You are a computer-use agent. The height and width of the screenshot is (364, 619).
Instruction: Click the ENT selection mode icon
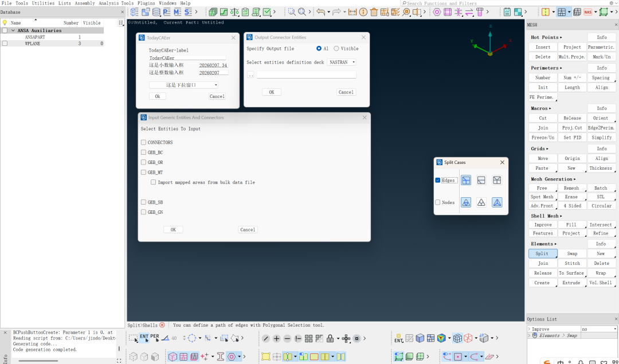coord(144,338)
